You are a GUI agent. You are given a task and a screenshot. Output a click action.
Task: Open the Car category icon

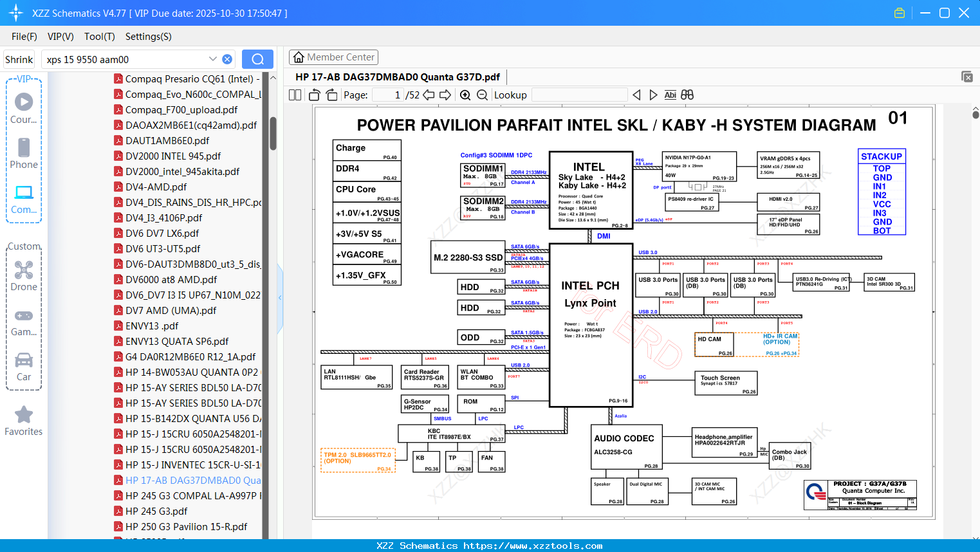point(24,367)
